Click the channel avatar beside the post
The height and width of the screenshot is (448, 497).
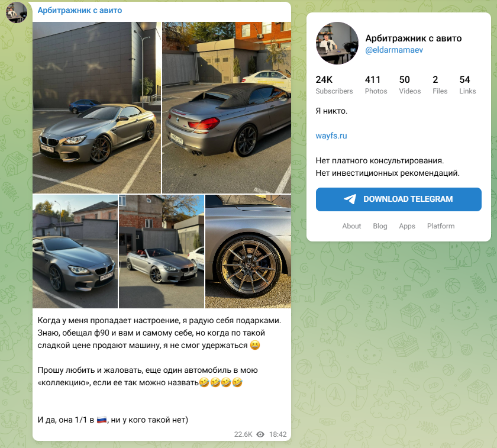pyautogui.click(x=16, y=12)
